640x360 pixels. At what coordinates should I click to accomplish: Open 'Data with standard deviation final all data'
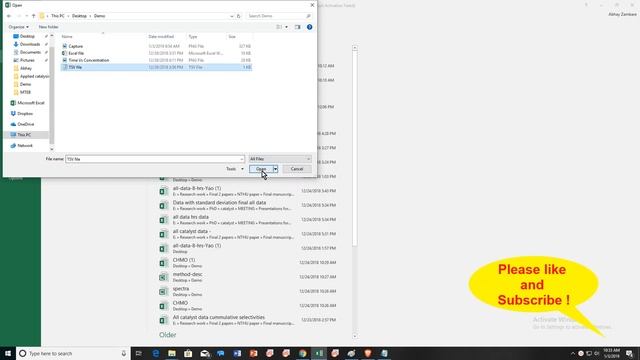point(247,205)
